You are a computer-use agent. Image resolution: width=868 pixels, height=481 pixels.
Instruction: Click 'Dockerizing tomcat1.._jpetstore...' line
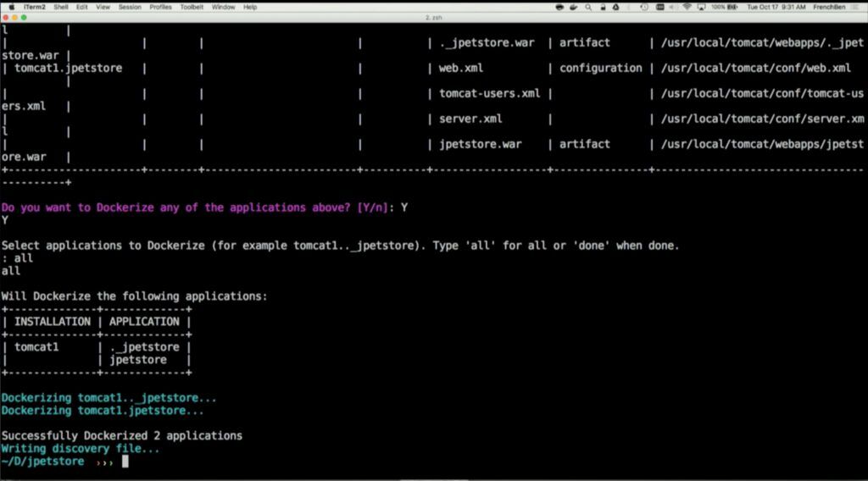tap(108, 397)
